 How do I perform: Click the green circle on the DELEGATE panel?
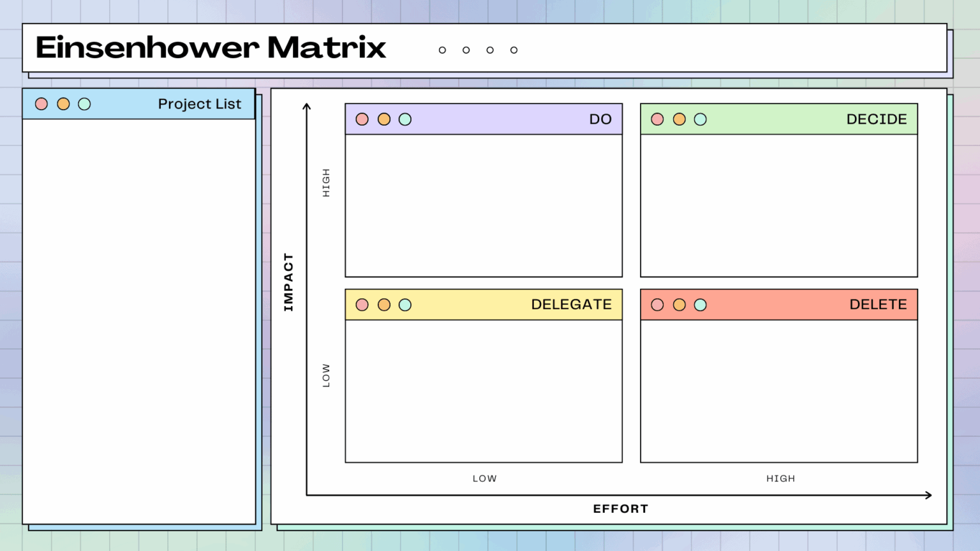[405, 304]
